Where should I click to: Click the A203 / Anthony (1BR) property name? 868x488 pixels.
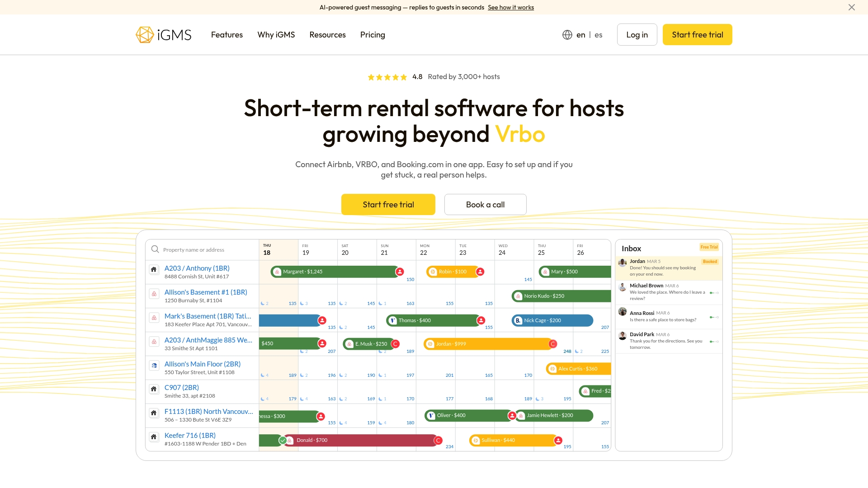click(197, 268)
